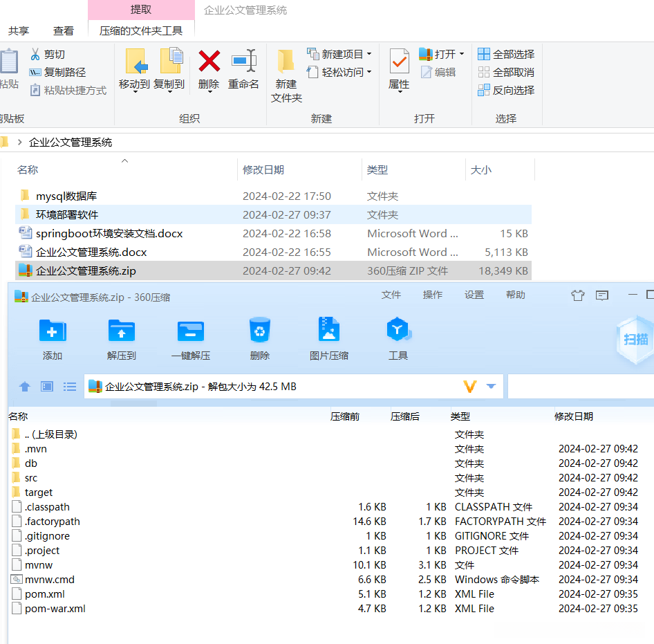Click Select all (全部选择)

point(506,54)
